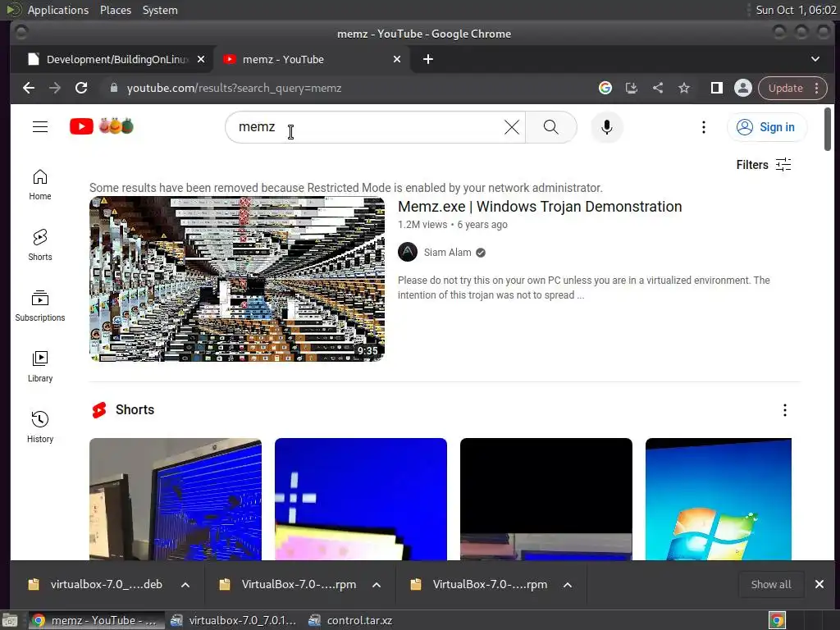Start voice search with the microphone
This screenshot has height=630, width=840.
pyautogui.click(x=606, y=127)
